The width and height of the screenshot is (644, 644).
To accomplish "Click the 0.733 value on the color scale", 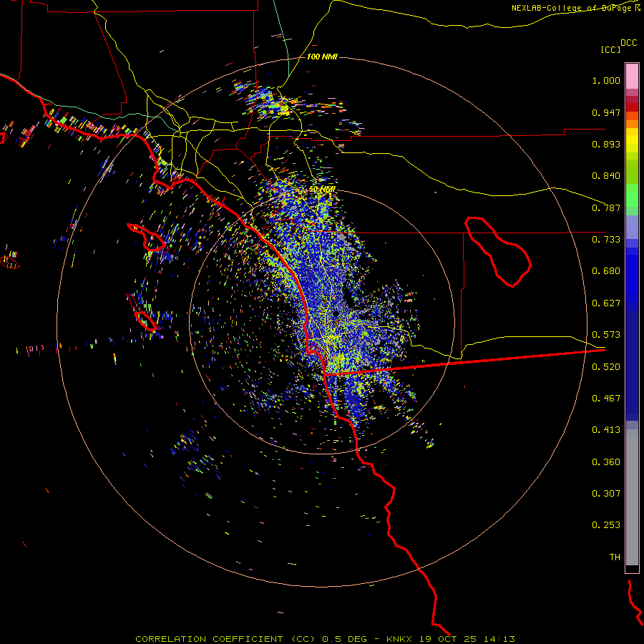I will click(606, 240).
